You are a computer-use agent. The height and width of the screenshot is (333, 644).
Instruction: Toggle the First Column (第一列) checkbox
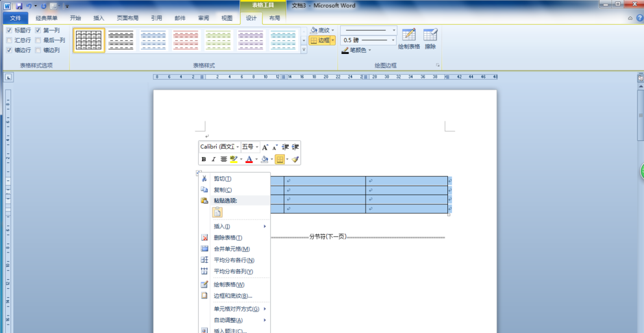[x=38, y=30]
